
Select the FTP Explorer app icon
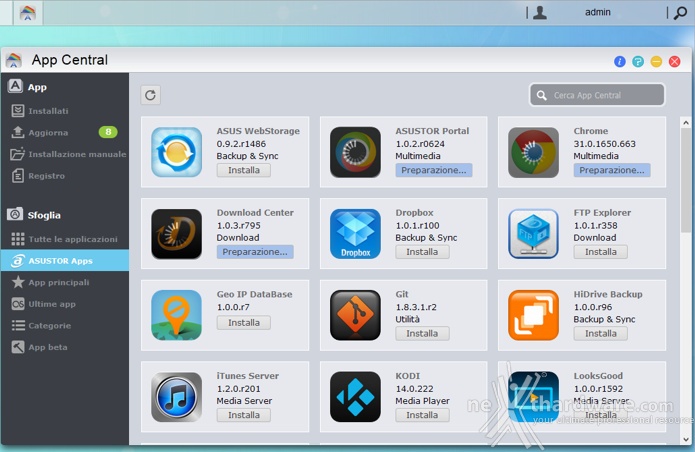533,234
